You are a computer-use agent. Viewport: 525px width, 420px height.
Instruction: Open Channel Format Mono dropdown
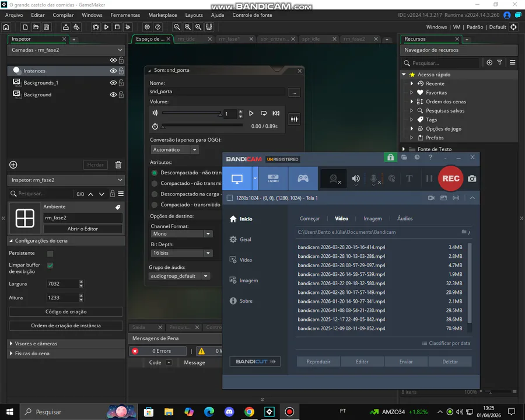181,234
